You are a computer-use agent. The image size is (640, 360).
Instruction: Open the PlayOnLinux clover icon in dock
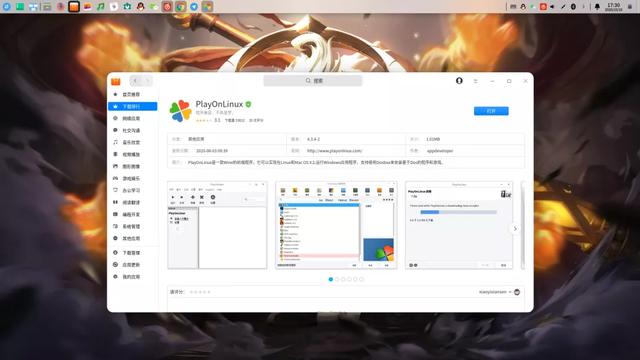207,7
